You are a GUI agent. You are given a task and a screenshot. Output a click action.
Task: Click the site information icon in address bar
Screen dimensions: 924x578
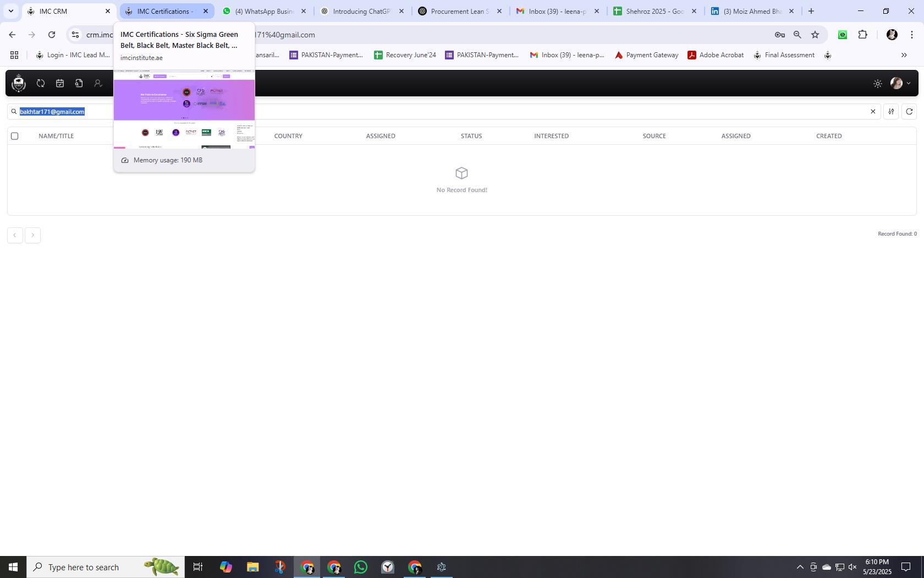click(75, 35)
